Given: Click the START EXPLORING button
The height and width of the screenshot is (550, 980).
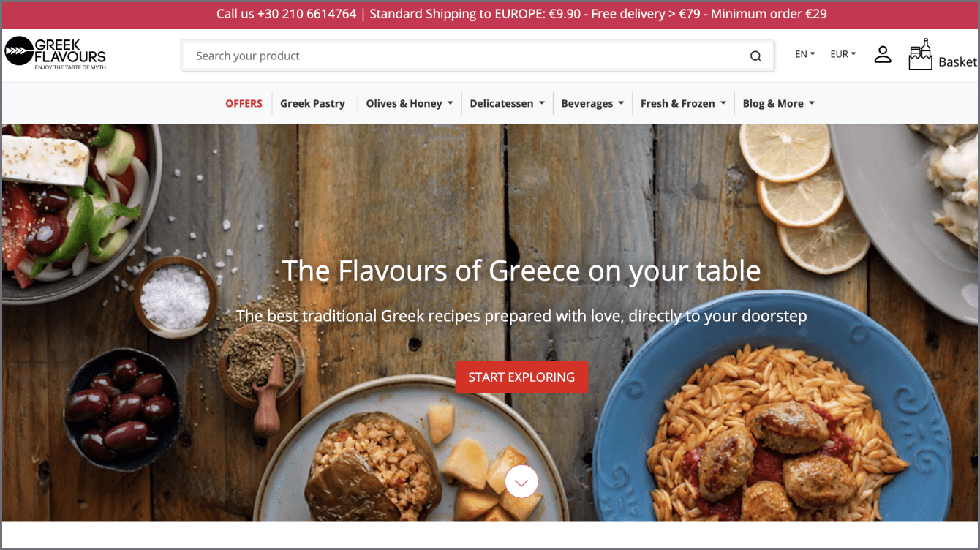Looking at the screenshot, I should pos(521,377).
